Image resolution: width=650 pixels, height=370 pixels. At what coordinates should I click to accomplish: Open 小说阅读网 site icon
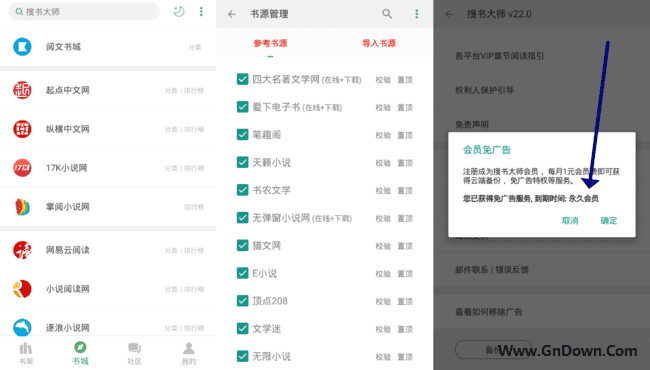click(22, 289)
